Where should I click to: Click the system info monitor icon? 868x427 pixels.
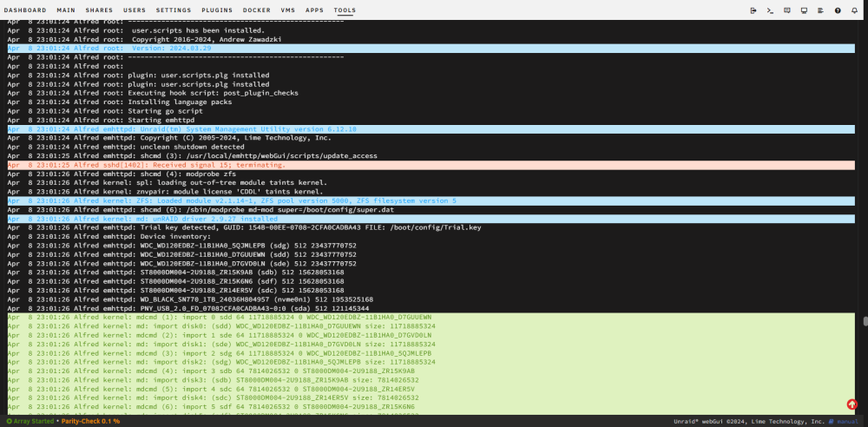click(804, 10)
